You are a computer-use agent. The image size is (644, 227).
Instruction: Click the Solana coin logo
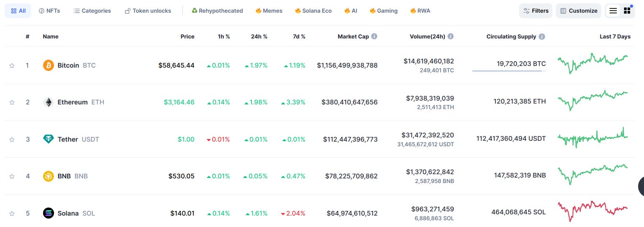point(49,213)
